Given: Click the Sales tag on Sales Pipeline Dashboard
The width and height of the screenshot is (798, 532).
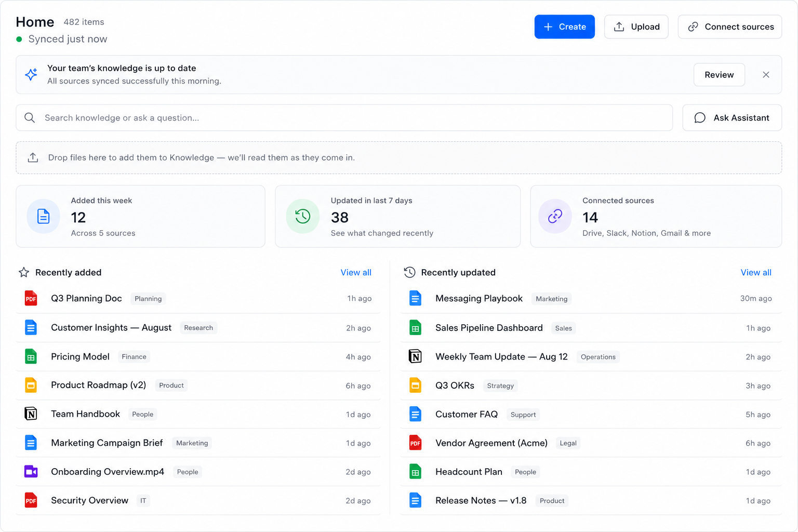Looking at the screenshot, I should 563,328.
